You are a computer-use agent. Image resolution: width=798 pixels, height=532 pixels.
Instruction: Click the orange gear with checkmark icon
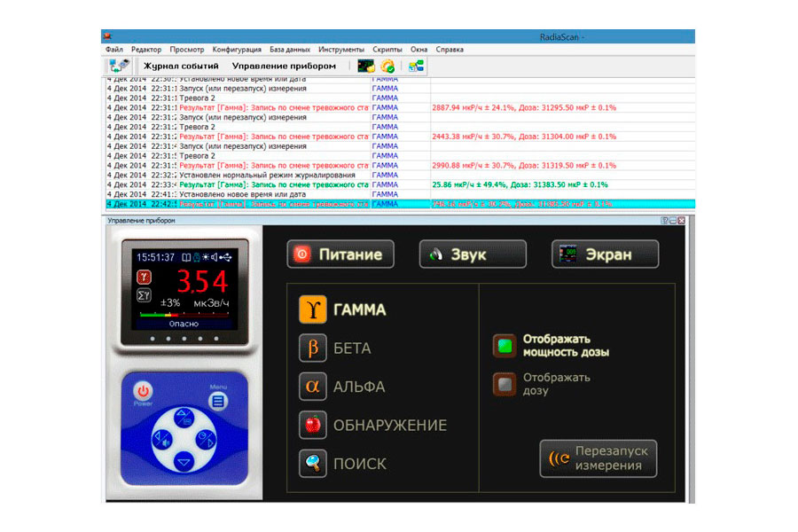coord(387,66)
